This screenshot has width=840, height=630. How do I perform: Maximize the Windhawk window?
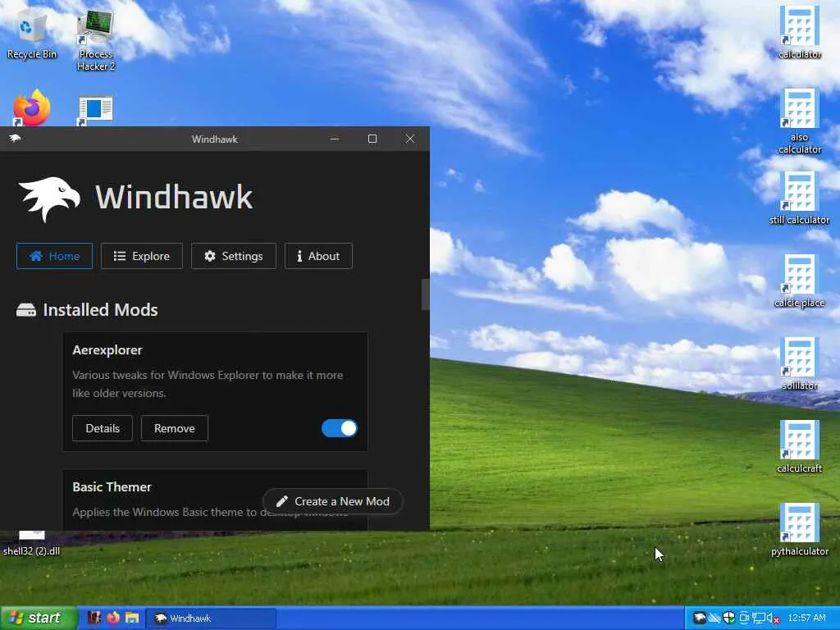pos(372,139)
